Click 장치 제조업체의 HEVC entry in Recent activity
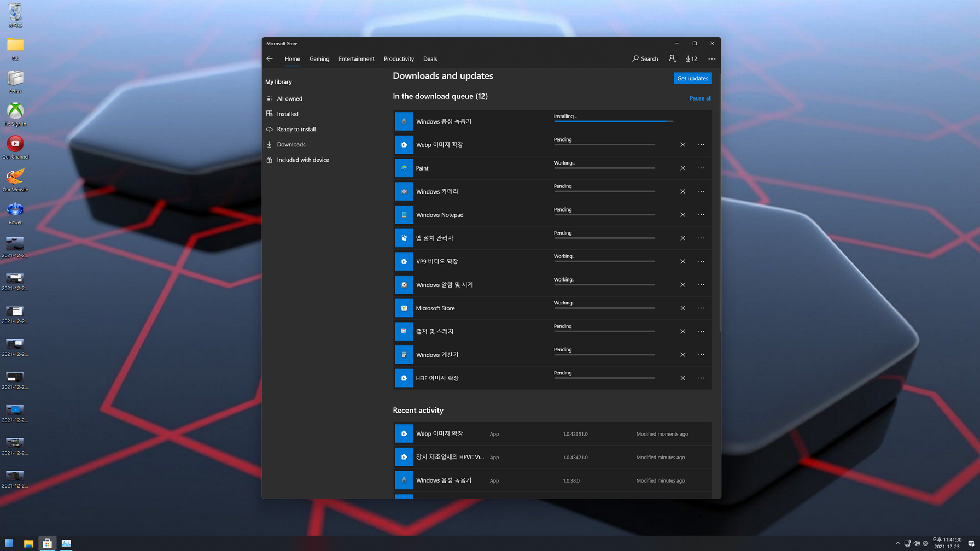 coord(552,457)
